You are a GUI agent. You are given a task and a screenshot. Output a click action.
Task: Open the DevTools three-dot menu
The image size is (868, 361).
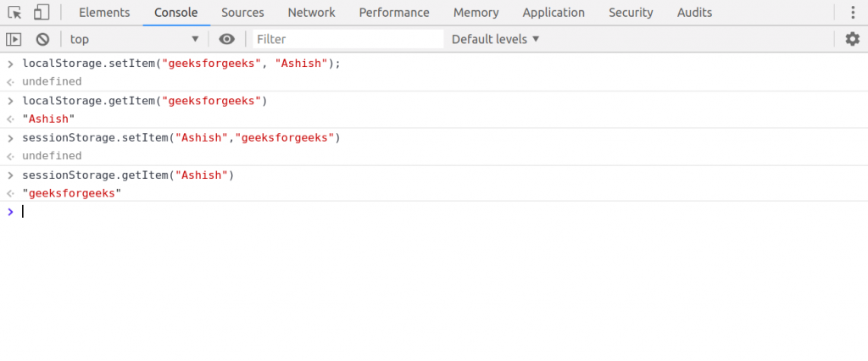[x=852, y=13]
